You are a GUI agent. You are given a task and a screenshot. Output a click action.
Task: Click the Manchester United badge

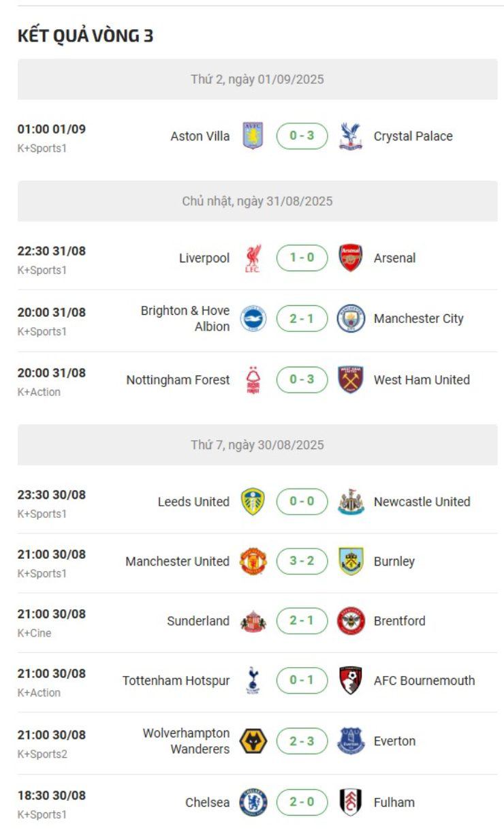point(253,562)
